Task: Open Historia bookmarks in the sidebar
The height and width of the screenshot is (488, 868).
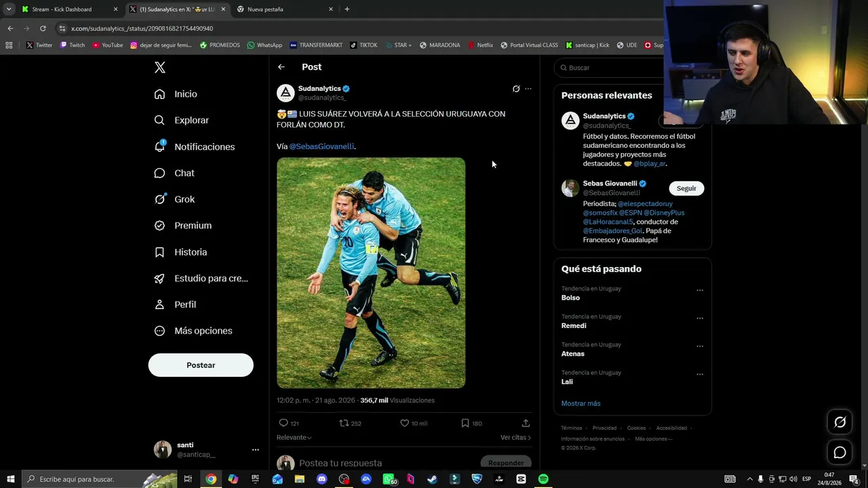Action: (x=180, y=252)
